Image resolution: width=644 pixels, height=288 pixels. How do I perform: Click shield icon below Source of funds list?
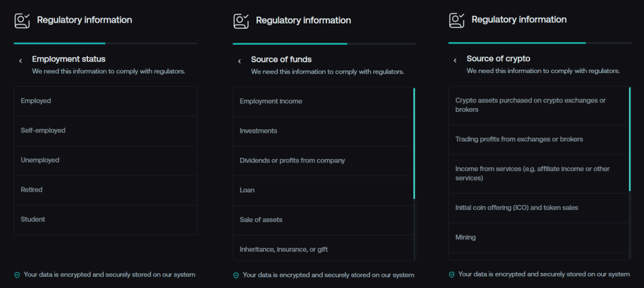(x=236, y=275)
